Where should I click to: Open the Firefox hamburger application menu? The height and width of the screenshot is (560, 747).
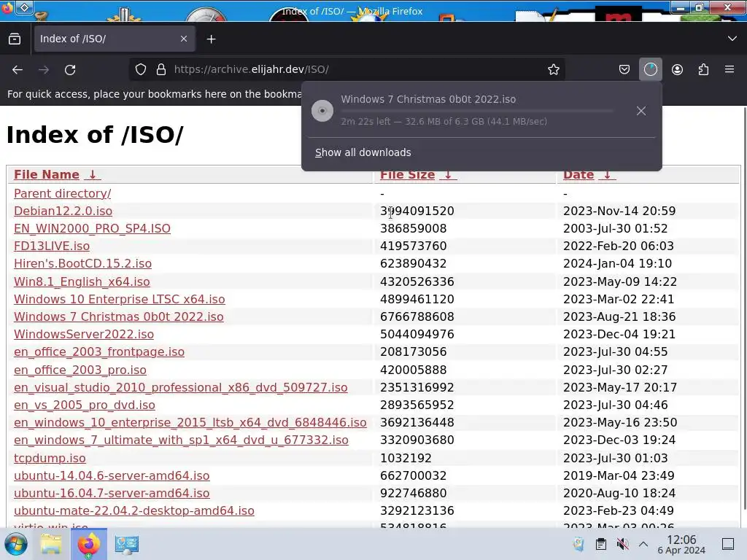pos(729,69)
